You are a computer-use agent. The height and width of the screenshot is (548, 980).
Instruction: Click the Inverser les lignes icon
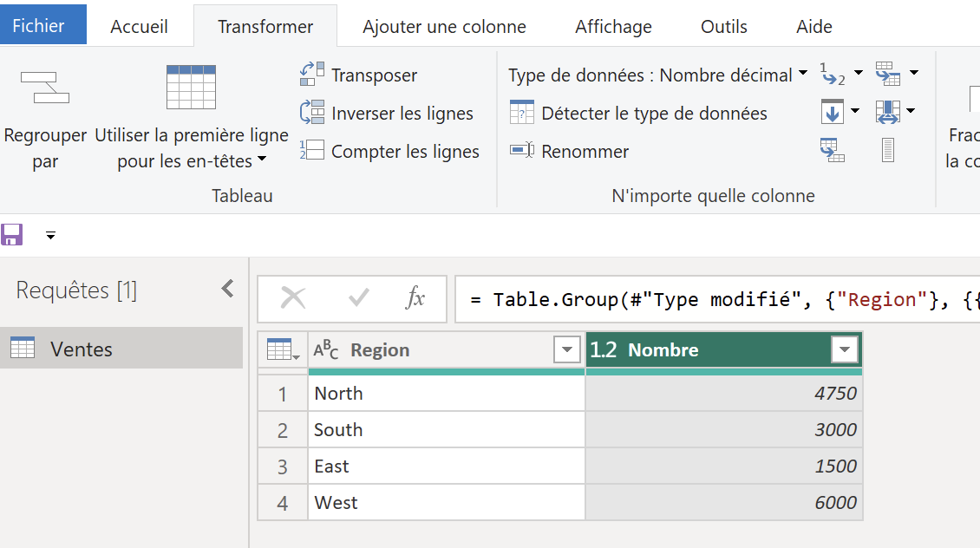[x=312, y=112]
